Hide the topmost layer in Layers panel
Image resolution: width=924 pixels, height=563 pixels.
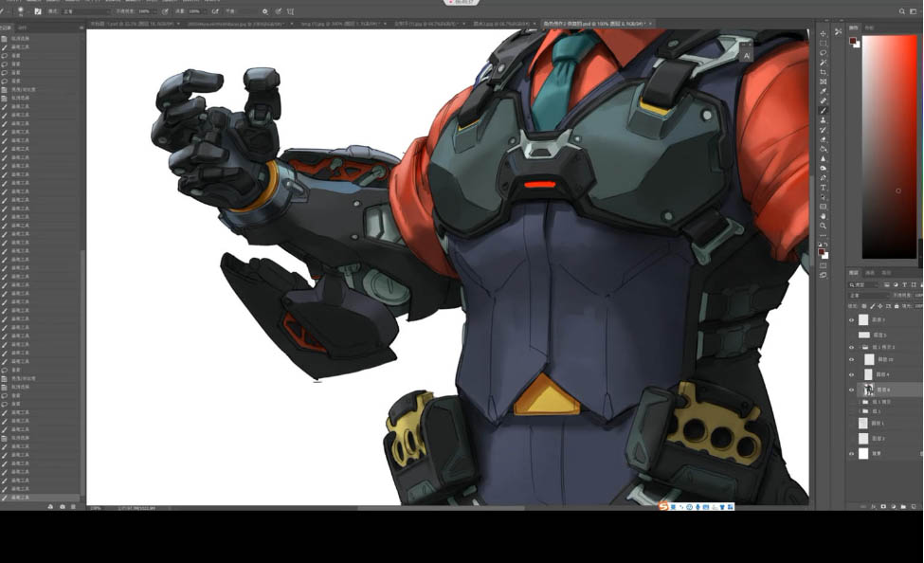(x=851, y=320)
